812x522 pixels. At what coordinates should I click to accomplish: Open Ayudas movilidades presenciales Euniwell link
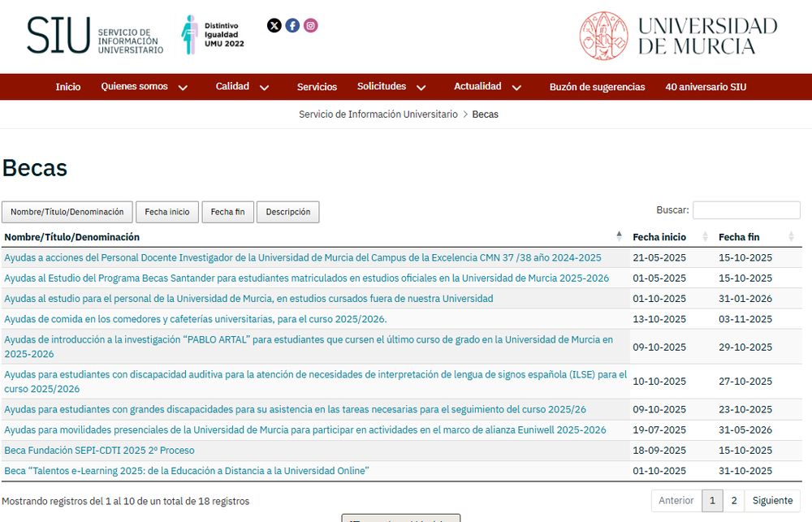(x=305, y=429)
